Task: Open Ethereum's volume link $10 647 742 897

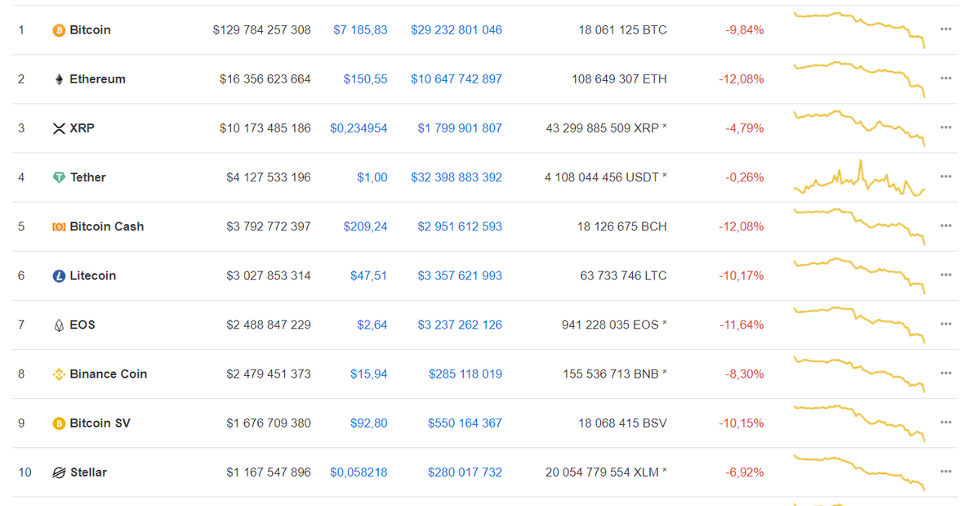Action: (x=457, y=78)
